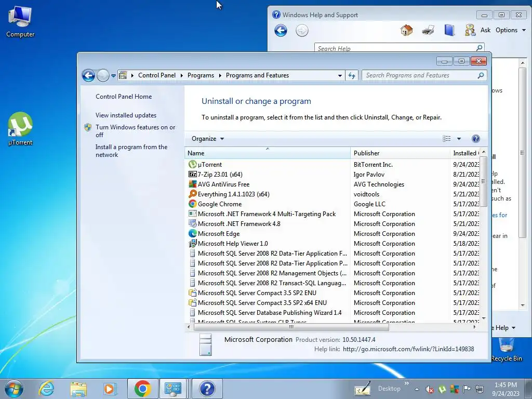Image resolution: width=532 pixels, height=399 pixels.
Task: Open the go.microsoft.com help link
Action: (x=408, y=349)
